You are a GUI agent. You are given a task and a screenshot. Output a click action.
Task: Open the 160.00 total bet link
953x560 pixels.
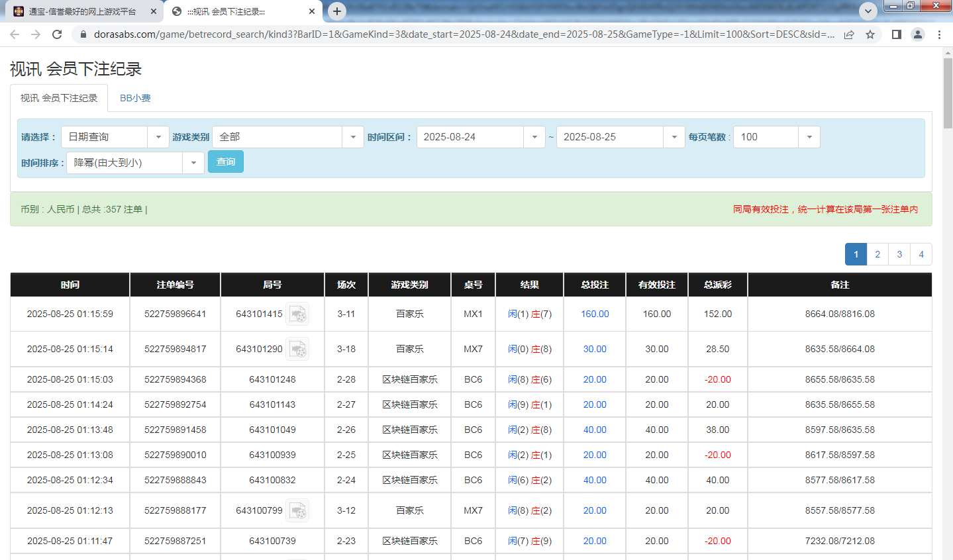point(593,314)
